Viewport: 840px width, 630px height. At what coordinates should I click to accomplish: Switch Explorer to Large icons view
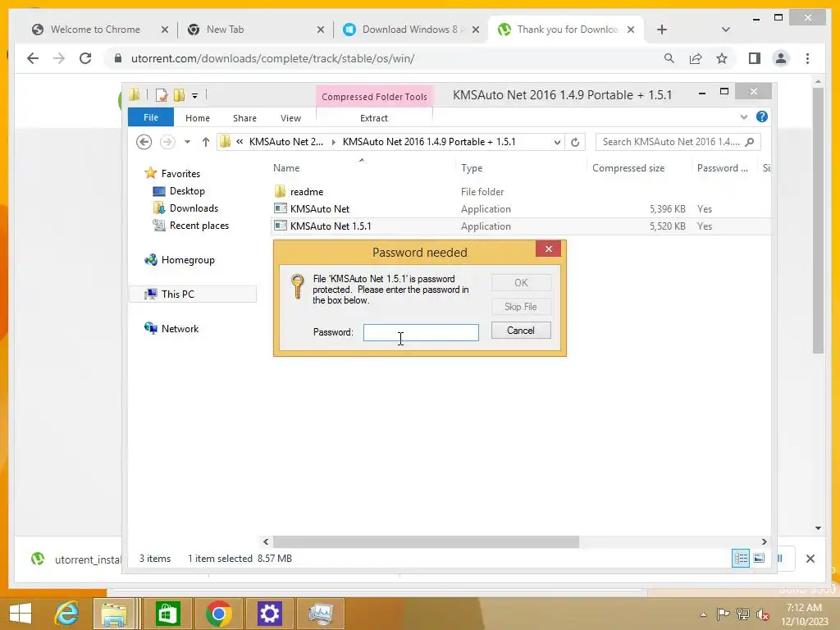click(759, 558)
